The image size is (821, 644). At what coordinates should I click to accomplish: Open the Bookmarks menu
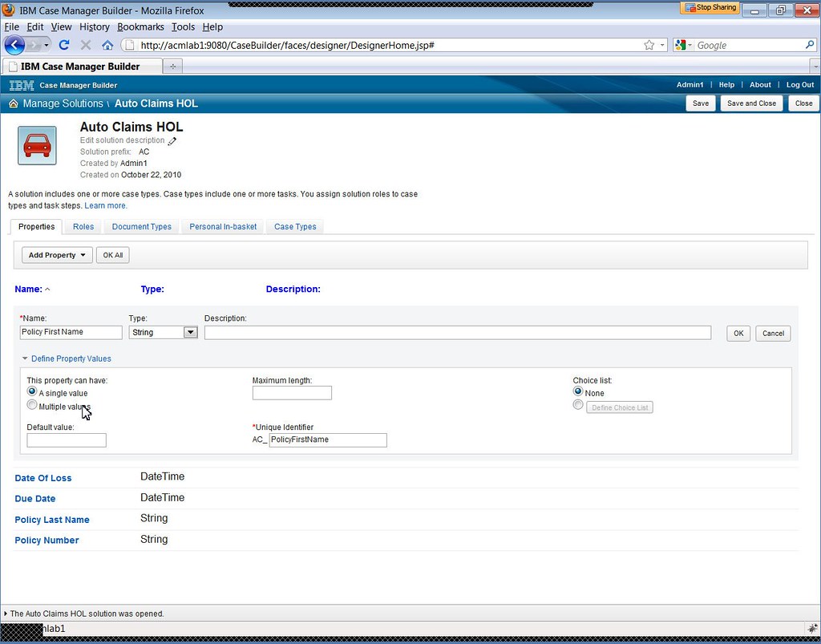140,26
